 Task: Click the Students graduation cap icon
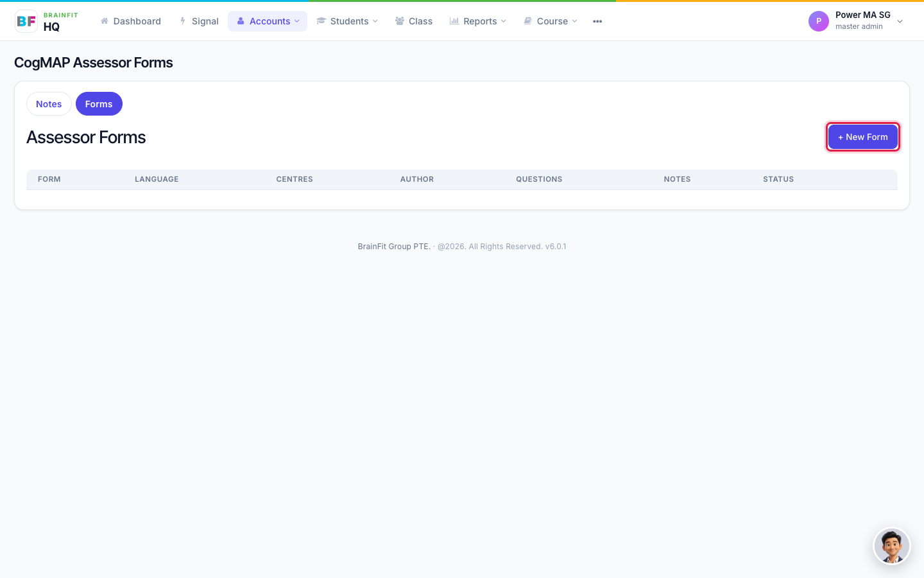click(x=321, y=21)
